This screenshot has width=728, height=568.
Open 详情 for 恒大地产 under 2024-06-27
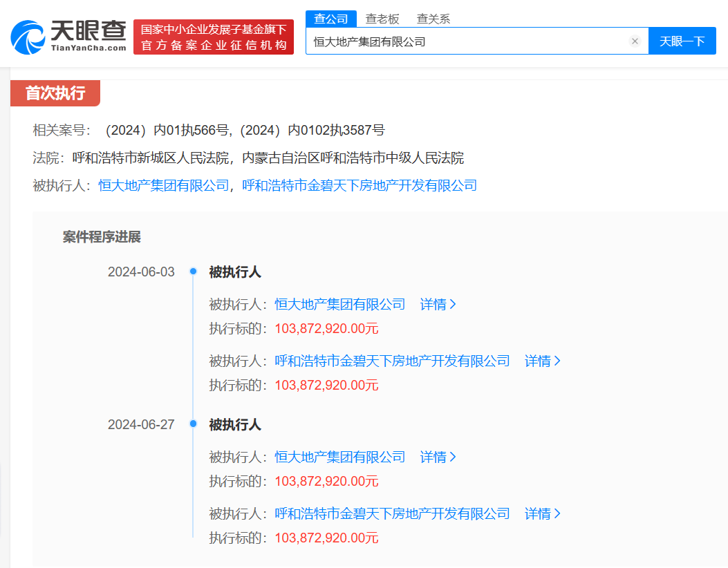click(438, 457)
